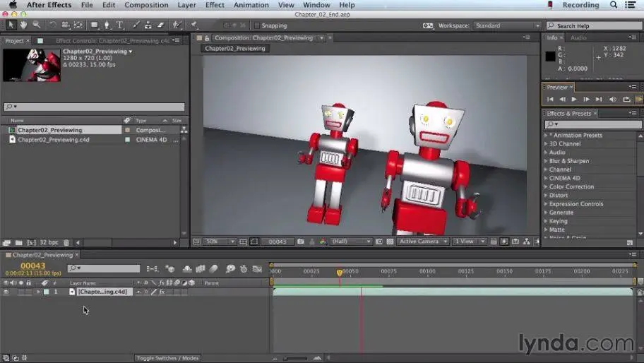Viewport: 644px width, 363px height.
Task: Open the Composition menu
Action: [146, 5]
